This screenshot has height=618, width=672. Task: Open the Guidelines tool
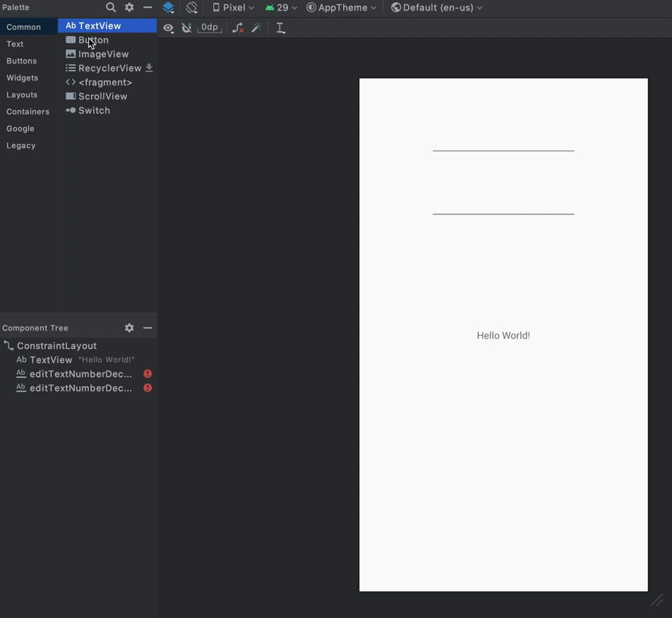[x=281, y=28]
